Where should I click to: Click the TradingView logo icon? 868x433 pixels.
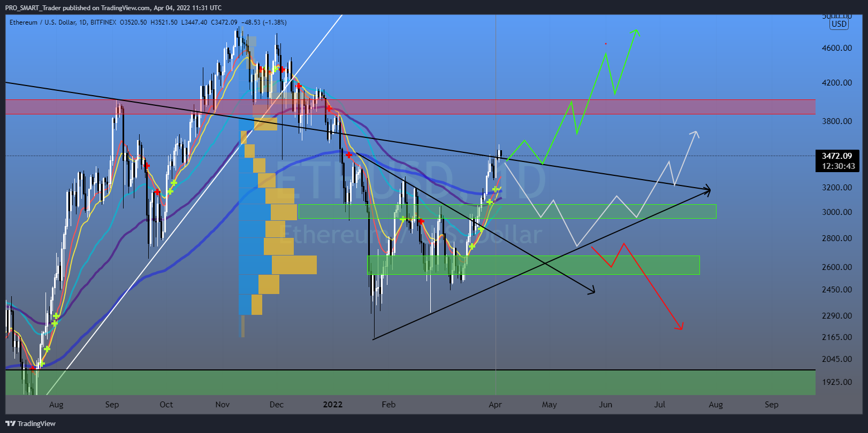coord(10,423)
